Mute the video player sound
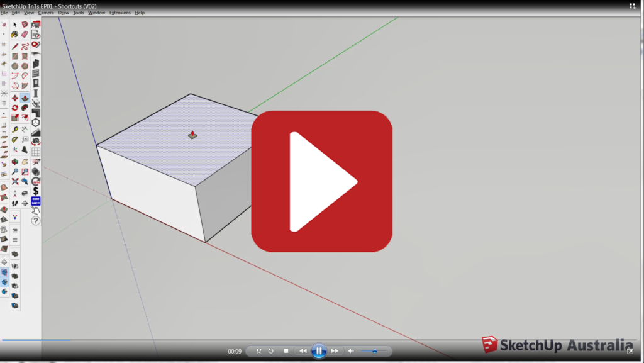 (x=351, y=351)
